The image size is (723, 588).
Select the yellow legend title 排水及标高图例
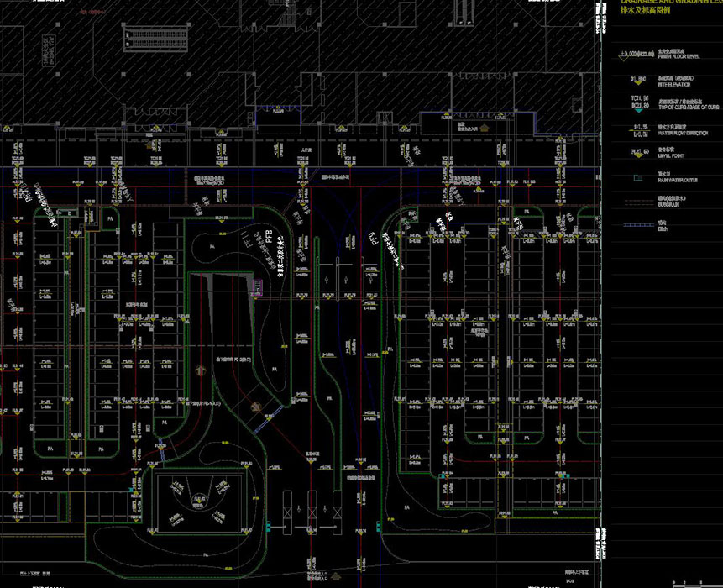647,12
